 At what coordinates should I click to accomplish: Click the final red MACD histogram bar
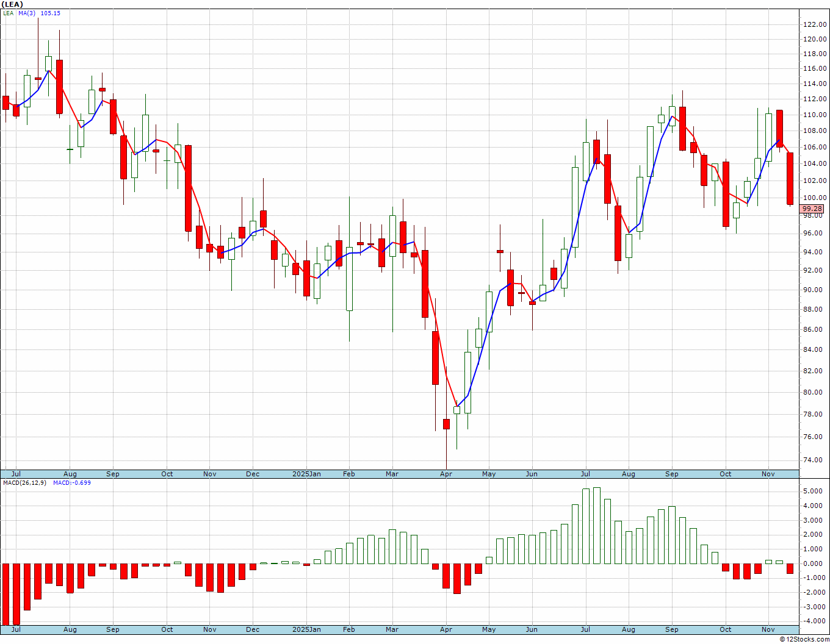tap(790, 568)
